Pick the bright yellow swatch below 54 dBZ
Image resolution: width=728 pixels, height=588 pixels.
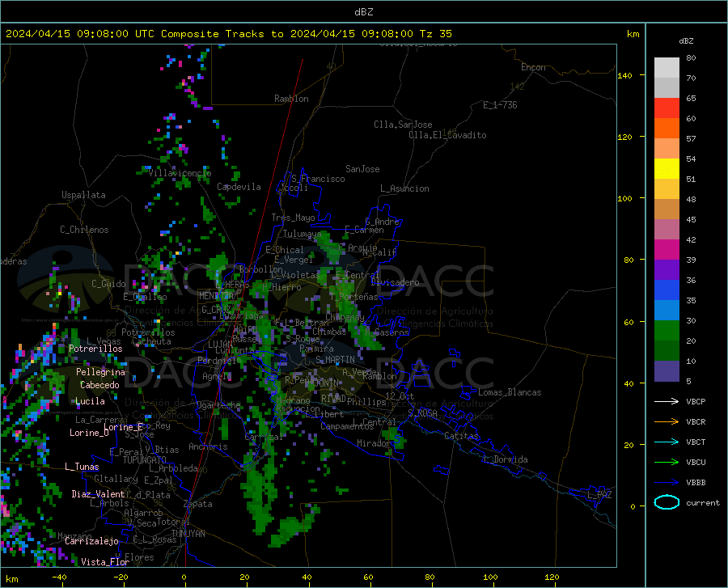click(667, 169)
